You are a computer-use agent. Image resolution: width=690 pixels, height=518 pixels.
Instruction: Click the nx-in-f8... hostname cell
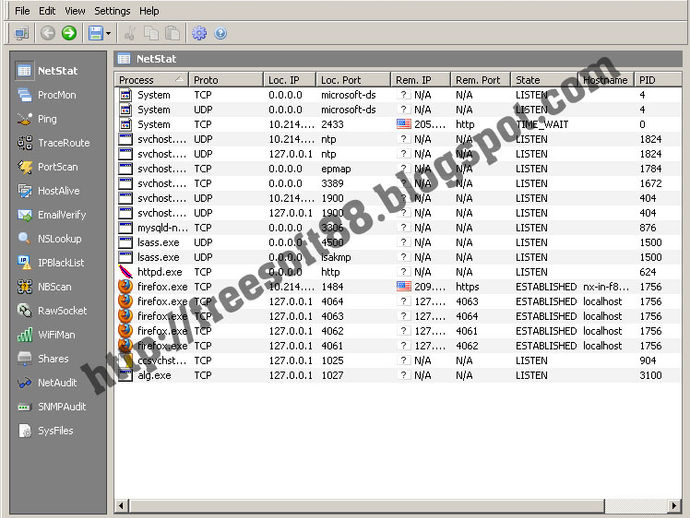606,287
